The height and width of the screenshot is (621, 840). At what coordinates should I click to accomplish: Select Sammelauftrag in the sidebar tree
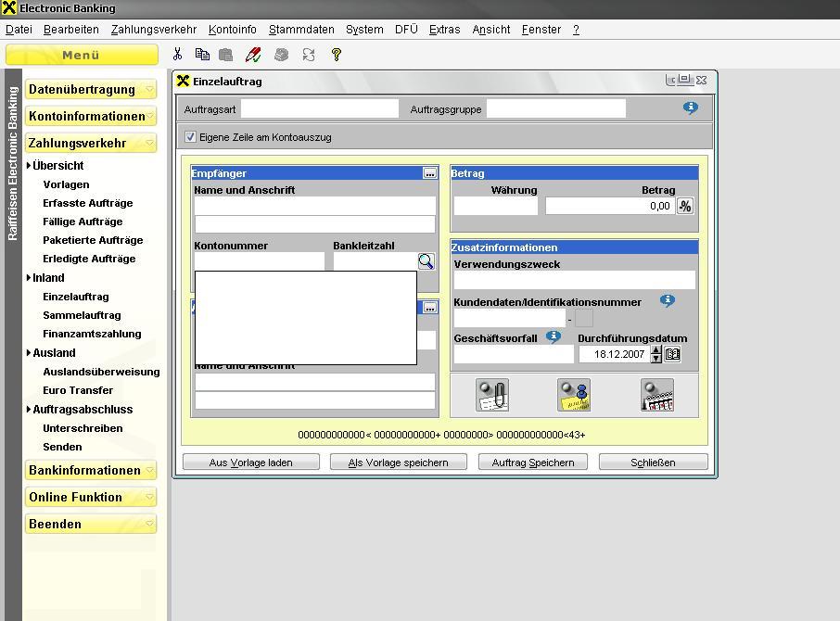point(82,315)
